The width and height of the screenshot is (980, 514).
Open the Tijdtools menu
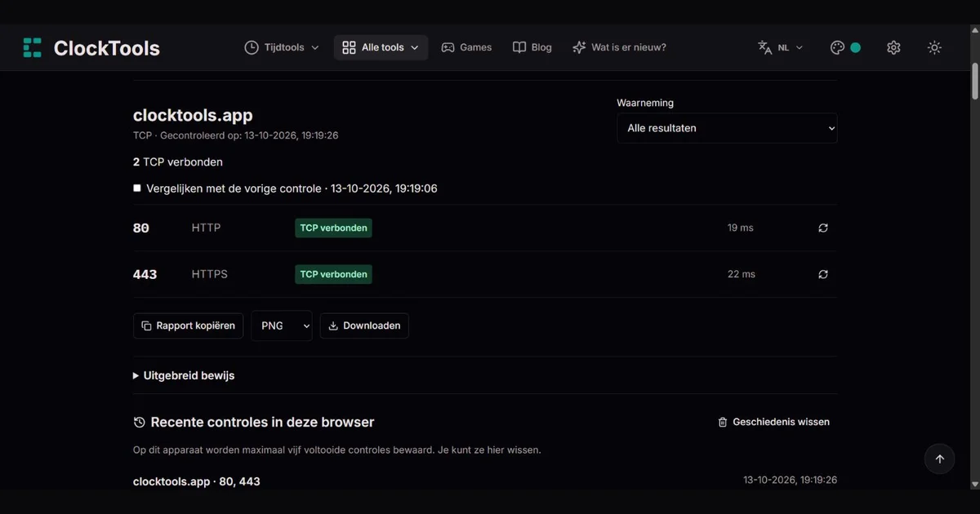pos(282,47)
